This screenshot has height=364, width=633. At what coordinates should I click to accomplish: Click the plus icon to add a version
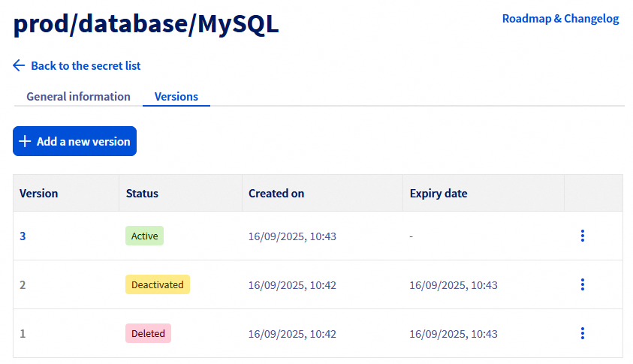tap(25, 141)
